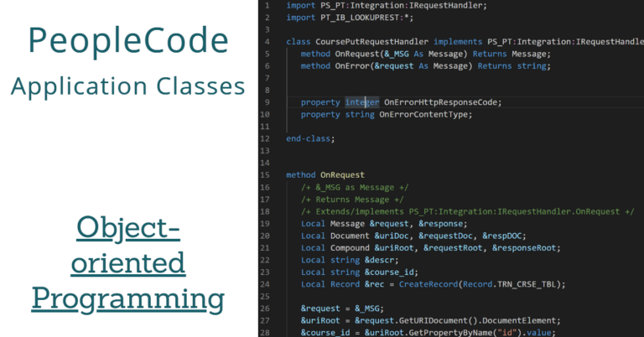Click the "id" string literal

point(506,333)
